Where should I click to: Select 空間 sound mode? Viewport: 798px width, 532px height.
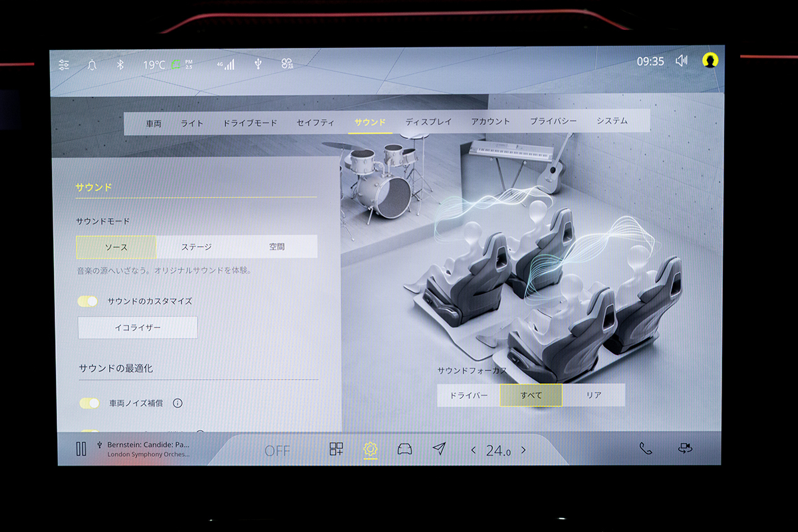click(277, 246)
